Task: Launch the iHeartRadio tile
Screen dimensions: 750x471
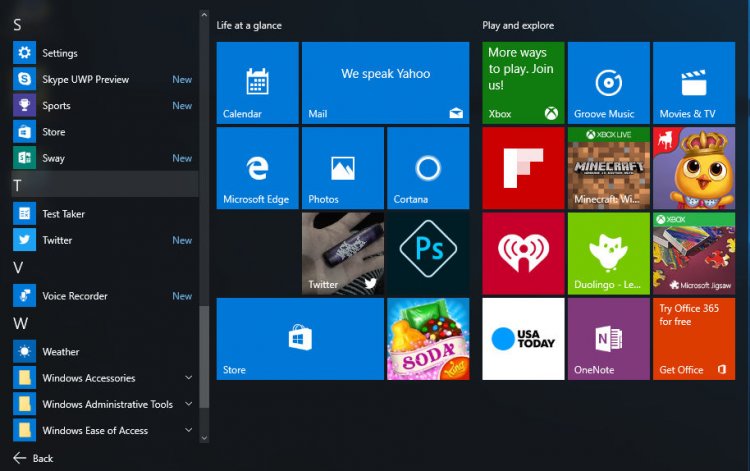Action: tap(523, 253)
